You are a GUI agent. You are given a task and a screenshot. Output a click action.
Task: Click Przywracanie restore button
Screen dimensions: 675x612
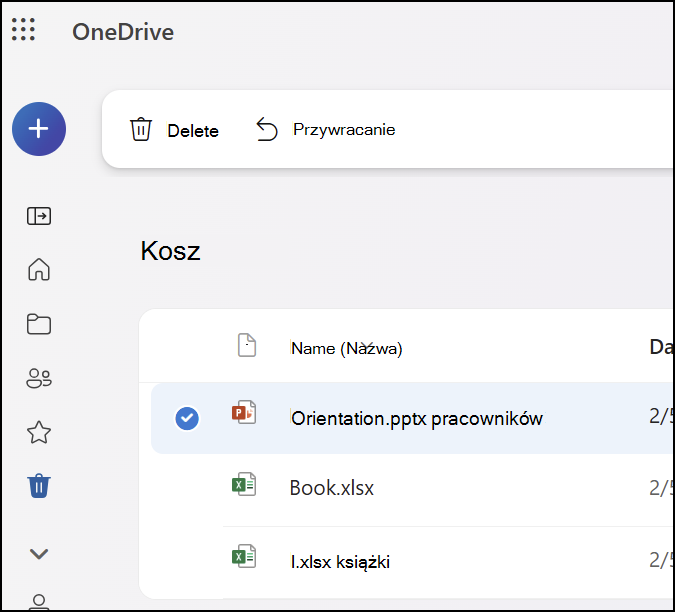[326, 130]
